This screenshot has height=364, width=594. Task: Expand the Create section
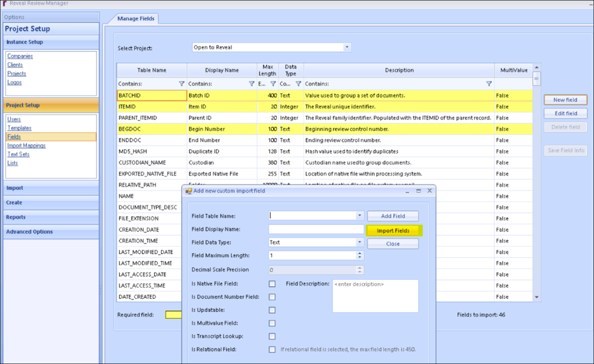(x=51, y=202)
